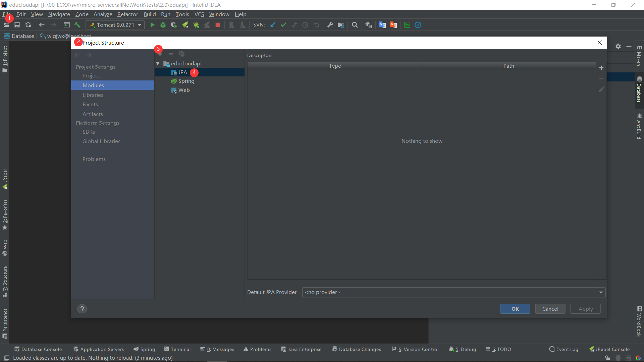The image size is (644, 362).
Task: Select Problems in the settings list
Action: click(x=94, y=159)
